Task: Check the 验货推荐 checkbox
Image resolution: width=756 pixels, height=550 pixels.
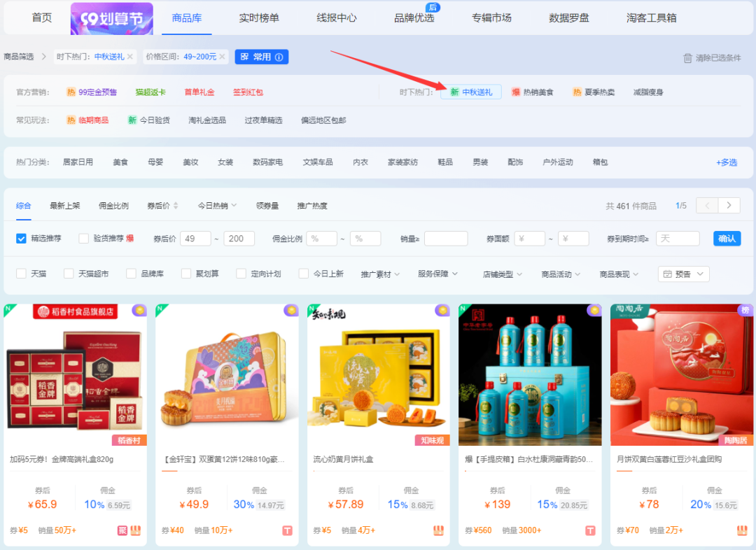Action: (84, 239)
